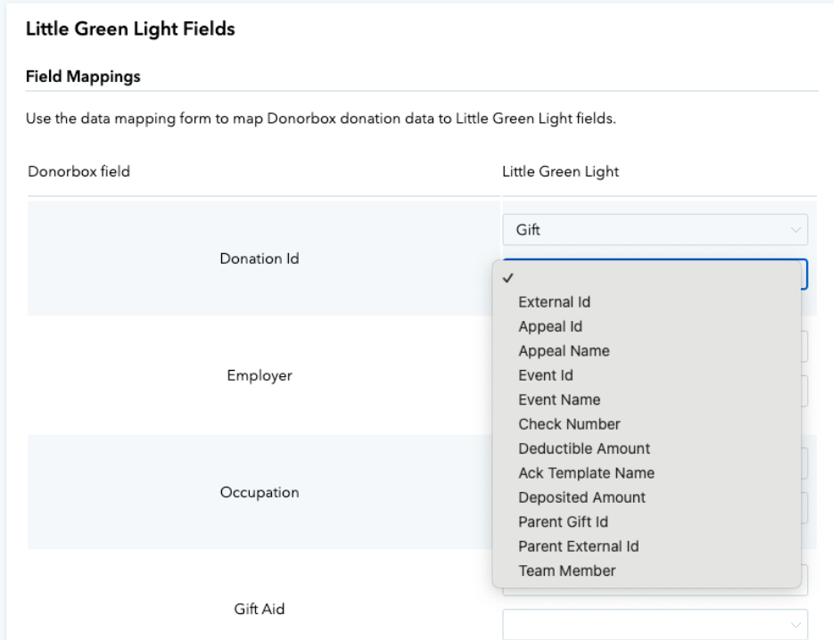Image resolution: width=840 pixels, height=640 pixels.
Task: Click the Field Mappings heading
Action: (x=83, y=77)
